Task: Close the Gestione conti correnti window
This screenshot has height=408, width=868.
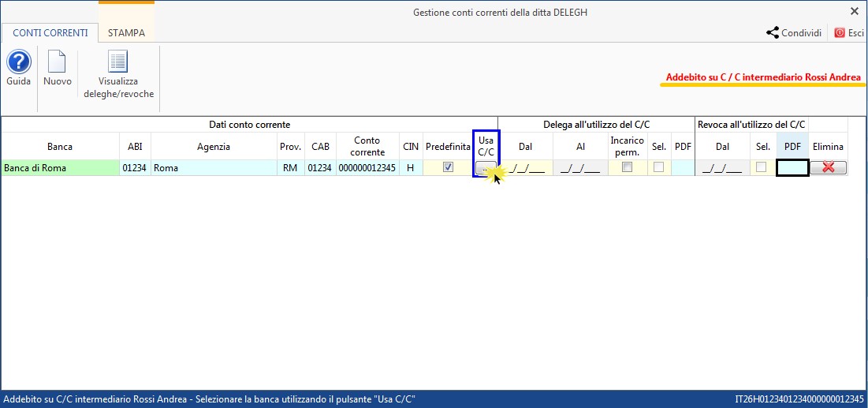Action: [855, 12]
